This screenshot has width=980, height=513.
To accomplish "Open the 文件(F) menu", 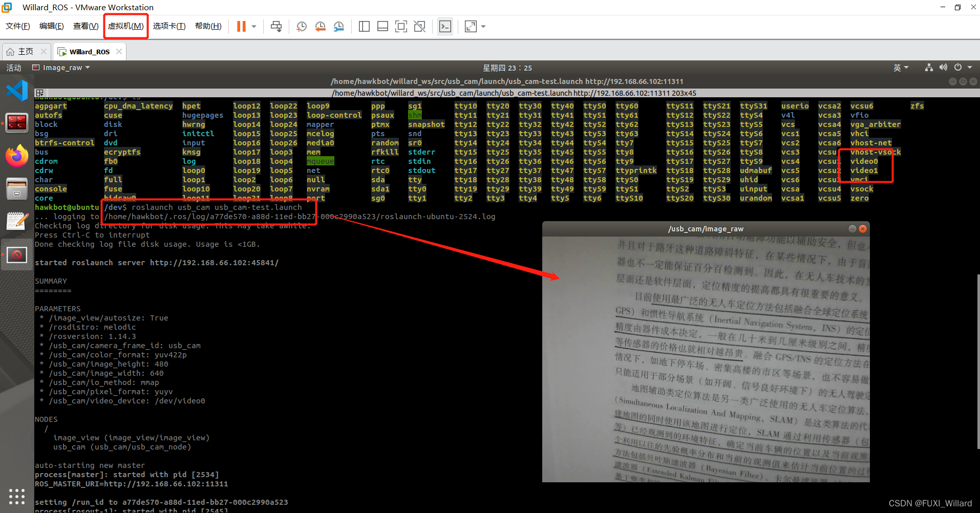I will [x=17, y=26].
